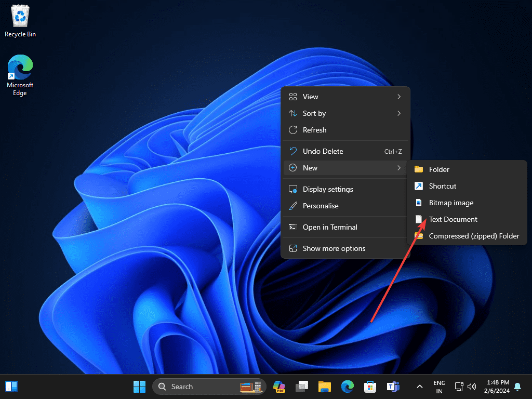
Task: Open Display settings from the context menu
Action: [345, 189]
